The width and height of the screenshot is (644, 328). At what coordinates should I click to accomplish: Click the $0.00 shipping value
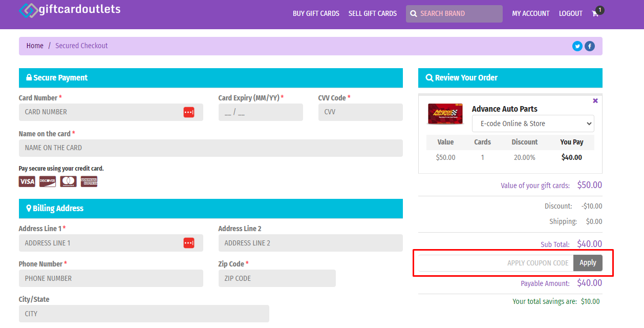[594, 221]
